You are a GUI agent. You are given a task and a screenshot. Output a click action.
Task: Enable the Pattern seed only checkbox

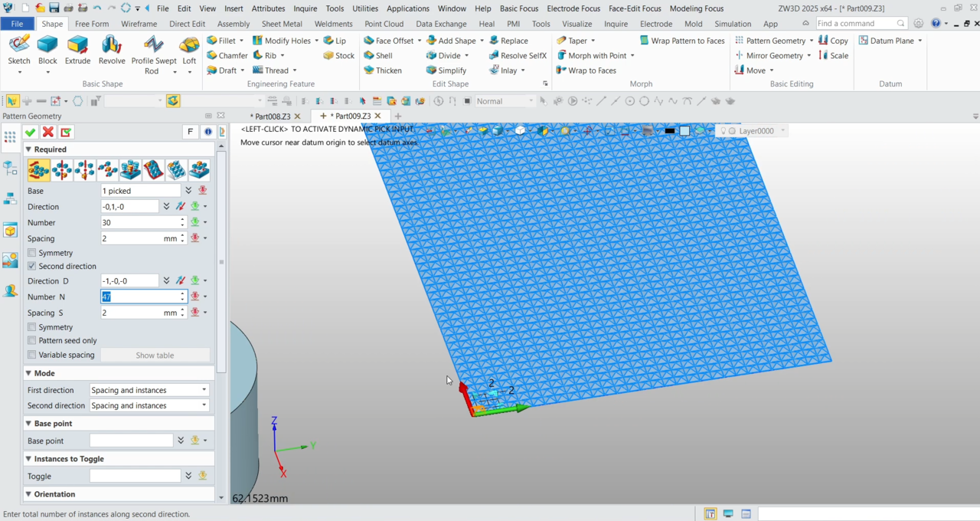pyautogui.click(x=32, y=341)
